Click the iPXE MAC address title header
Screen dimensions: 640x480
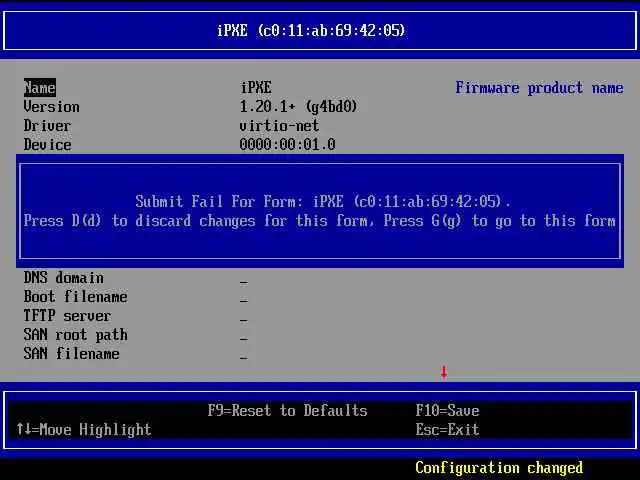(x=311, y=31)
